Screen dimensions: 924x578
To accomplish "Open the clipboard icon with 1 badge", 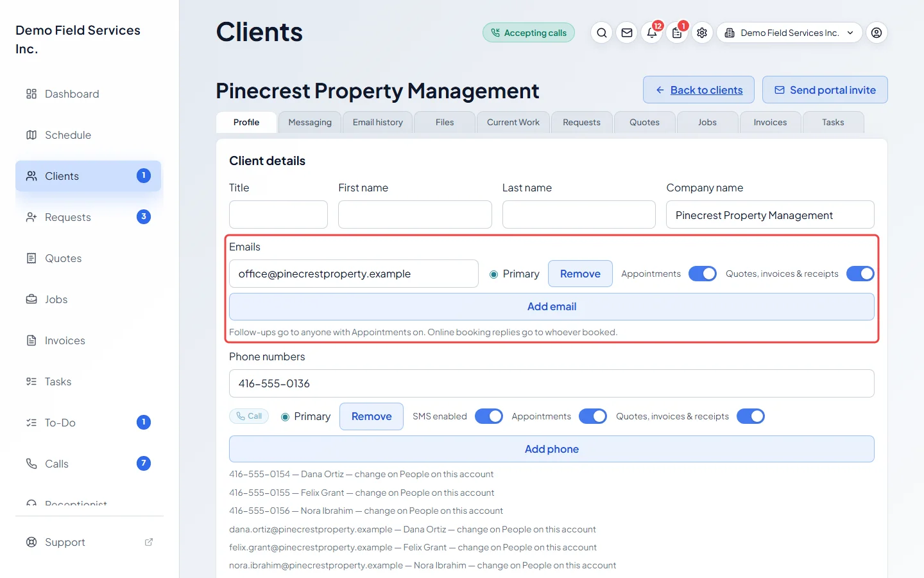I will 677,33.
